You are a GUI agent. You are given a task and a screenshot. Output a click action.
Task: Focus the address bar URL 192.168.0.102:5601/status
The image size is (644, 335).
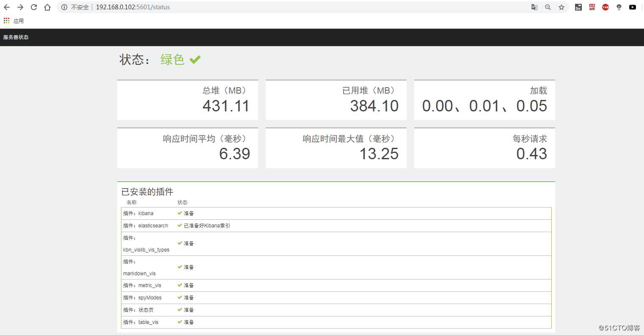click(x=133, y=7)
